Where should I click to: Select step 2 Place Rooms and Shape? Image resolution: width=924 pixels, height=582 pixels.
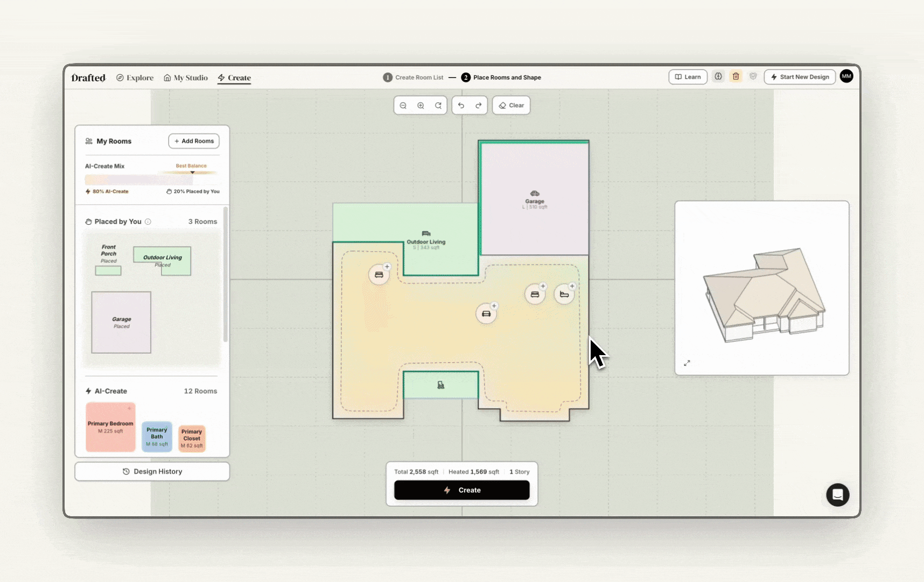tap(501, 78)
